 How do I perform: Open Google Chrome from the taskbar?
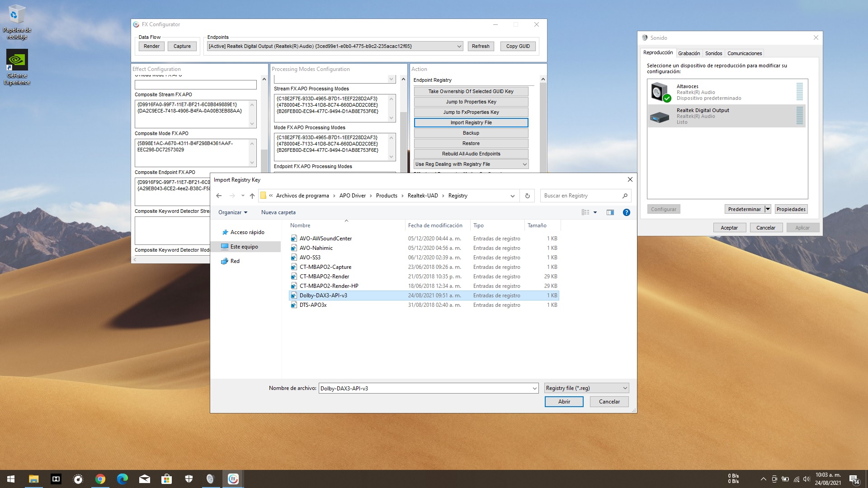click(100, 479)
